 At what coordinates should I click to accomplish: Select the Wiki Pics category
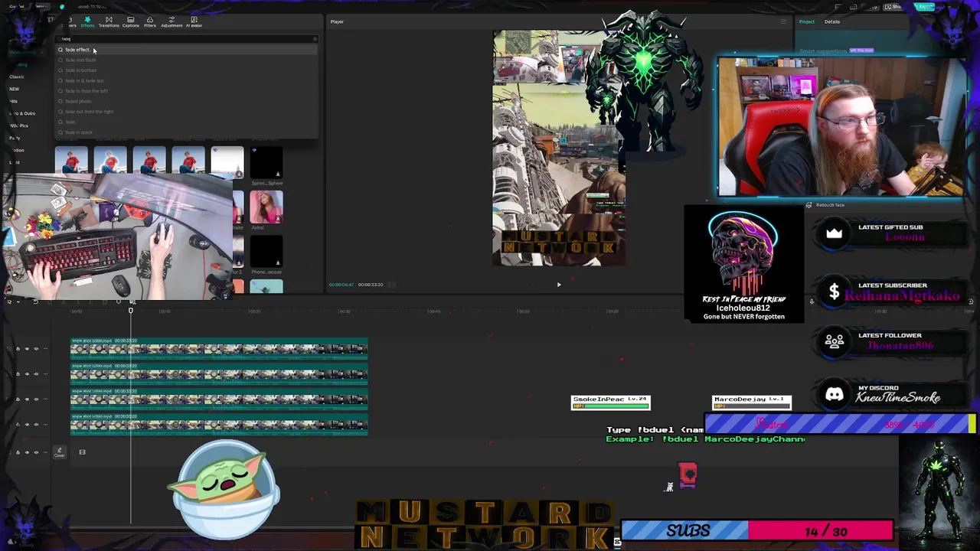tap(20, 126)
